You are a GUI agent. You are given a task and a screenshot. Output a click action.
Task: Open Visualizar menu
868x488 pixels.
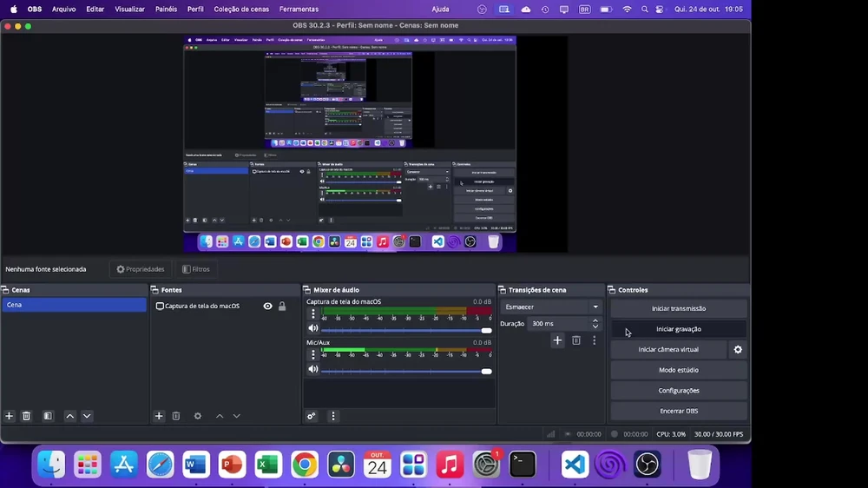point(129,9)
